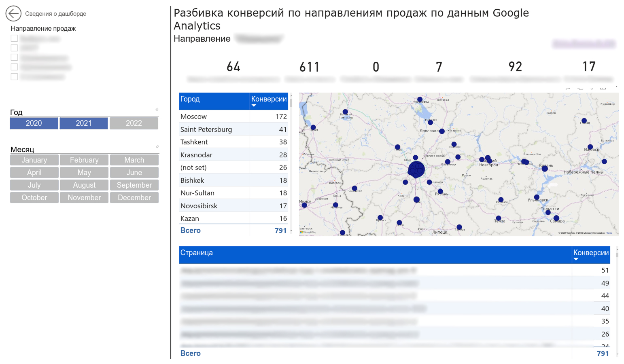
Task: Check the last Направление продаж checkbox
Action: (x=14, y=76)
